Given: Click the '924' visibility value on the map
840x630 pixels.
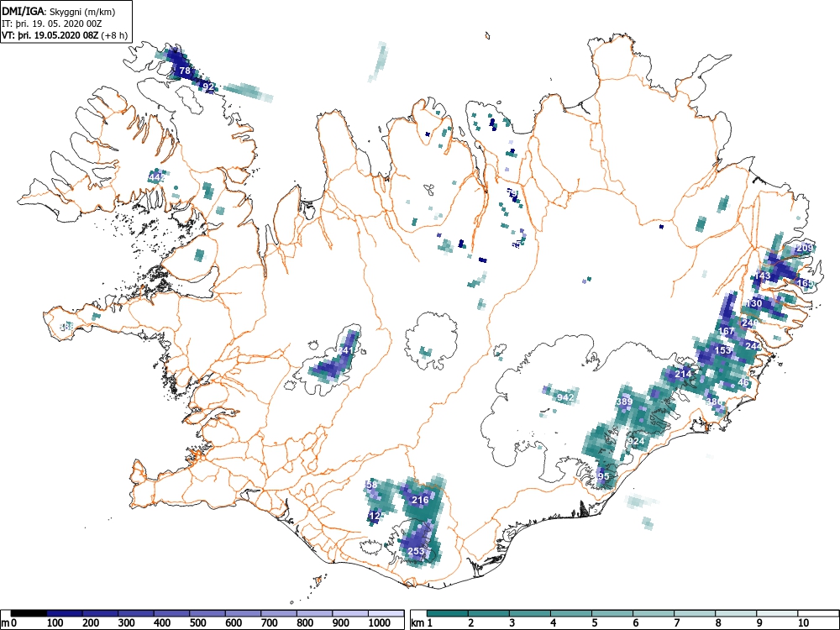Looking at the screenshot, I should coord(636,442).
